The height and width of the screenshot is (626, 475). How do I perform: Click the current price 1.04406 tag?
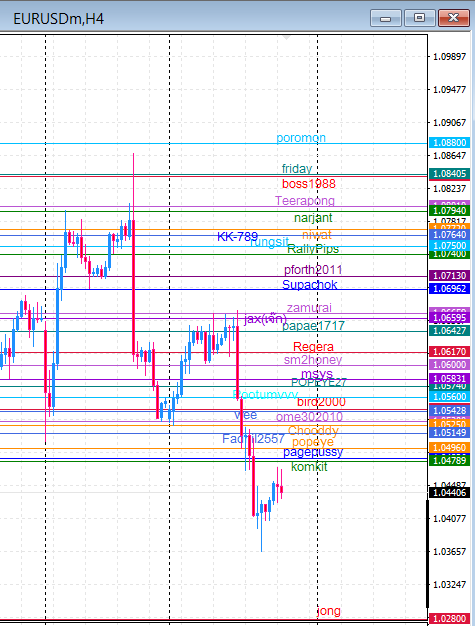(449, 493)
